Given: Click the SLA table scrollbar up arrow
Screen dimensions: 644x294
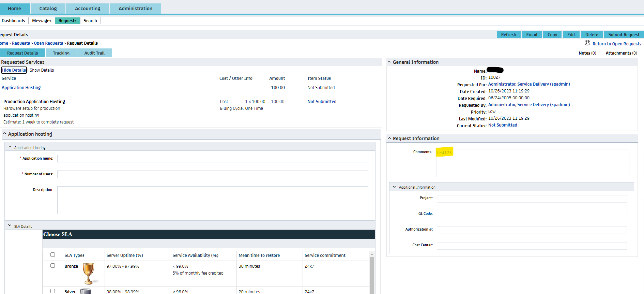Looking at the screenshot, I should pyautogui.click(x=372, y=255).
